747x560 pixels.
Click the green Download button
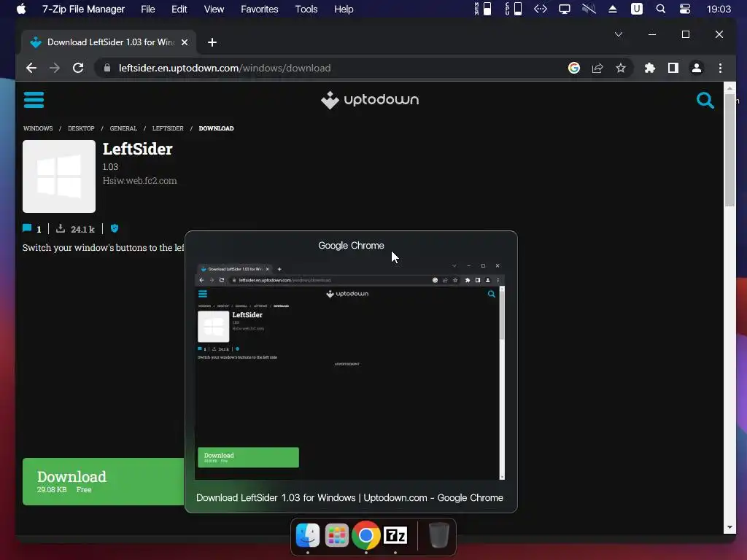104,481
